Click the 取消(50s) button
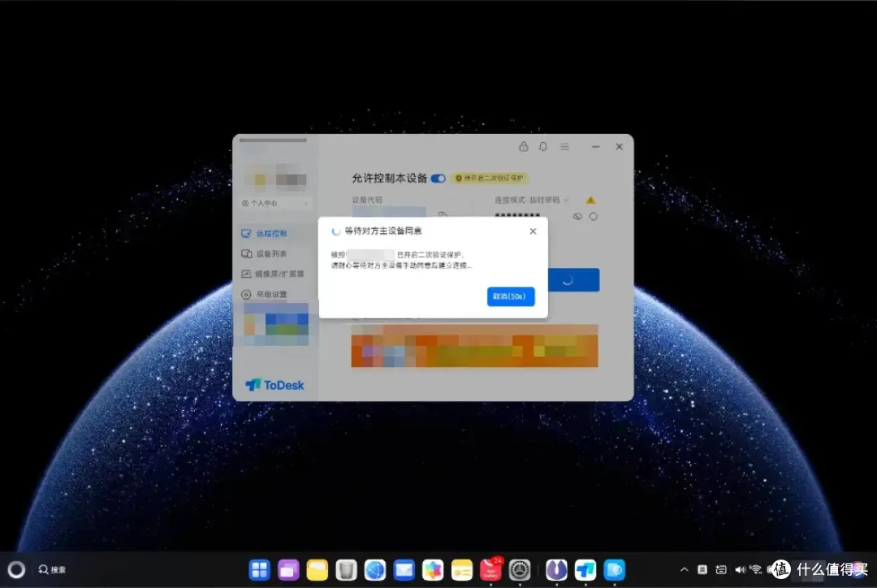 511,296
